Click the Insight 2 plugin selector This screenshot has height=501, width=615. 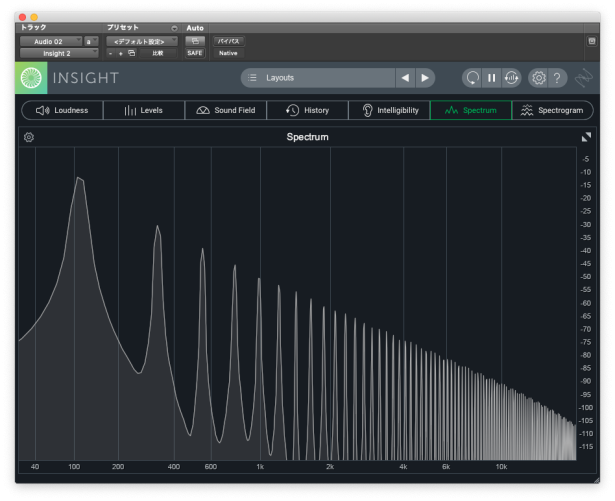58,53
